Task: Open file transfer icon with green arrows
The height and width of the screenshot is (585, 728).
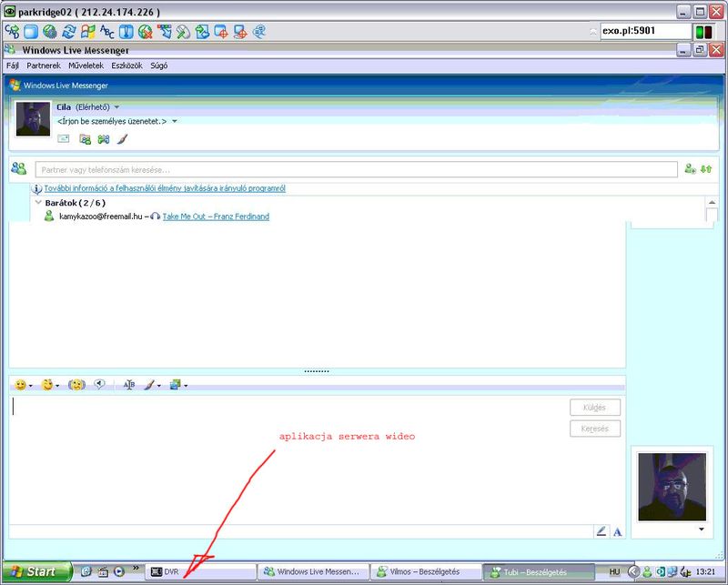Action: coord(202,32)
